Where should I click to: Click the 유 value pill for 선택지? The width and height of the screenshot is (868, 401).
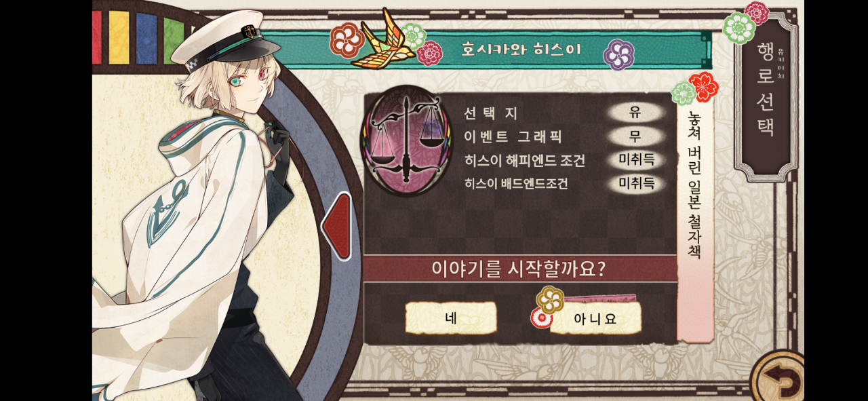point(635,113)
